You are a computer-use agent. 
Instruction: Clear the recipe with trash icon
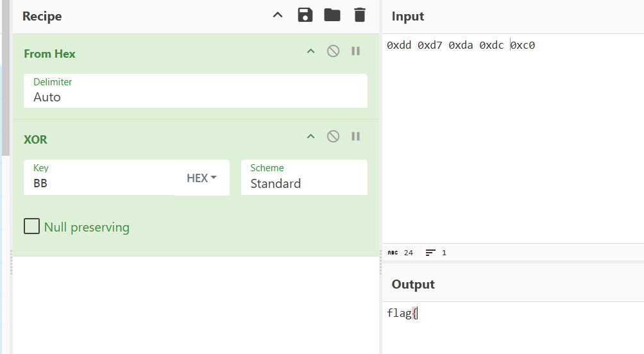[360, 15]
